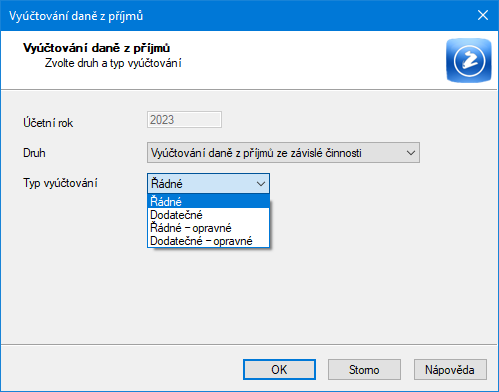Click the chevron arrow beside Řádné

point(261,184)
